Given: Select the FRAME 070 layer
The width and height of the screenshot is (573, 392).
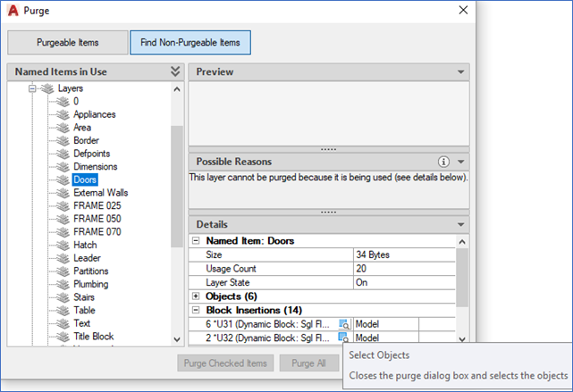Looking at the screenshot, I should click(97, 232).
